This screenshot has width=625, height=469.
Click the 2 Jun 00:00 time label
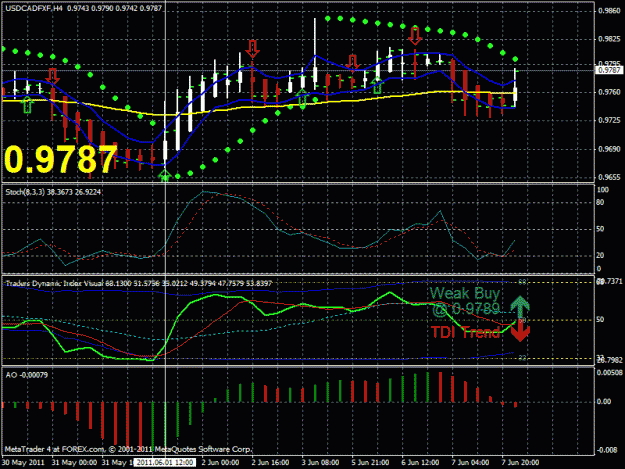pos(220,463)
